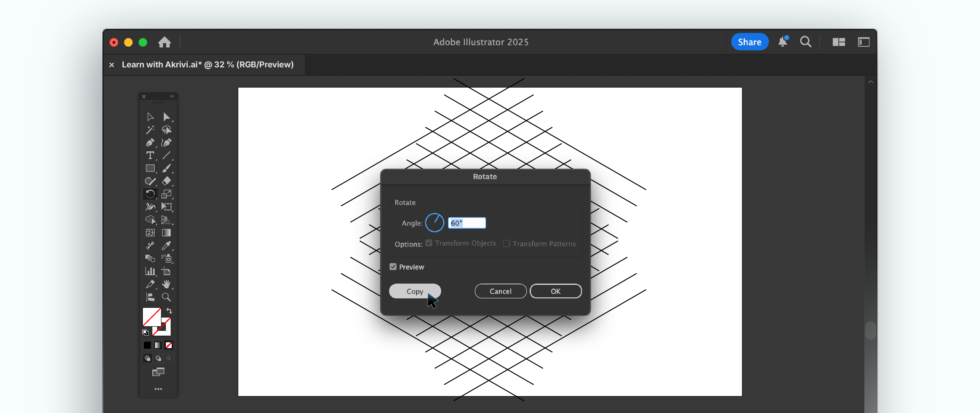980x413 pixels.
Task: Enable Draw Behind mode
Action: pos(158,358)
